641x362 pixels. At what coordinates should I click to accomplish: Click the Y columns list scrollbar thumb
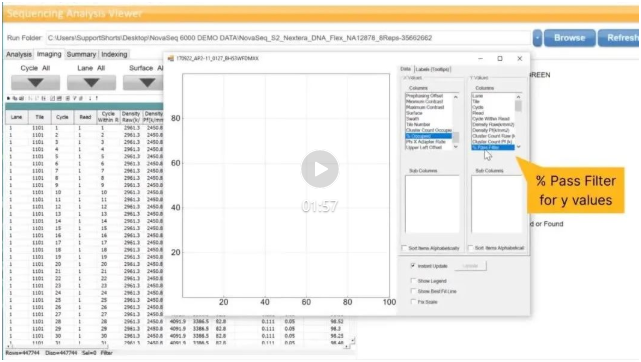(x=518, y=106)
